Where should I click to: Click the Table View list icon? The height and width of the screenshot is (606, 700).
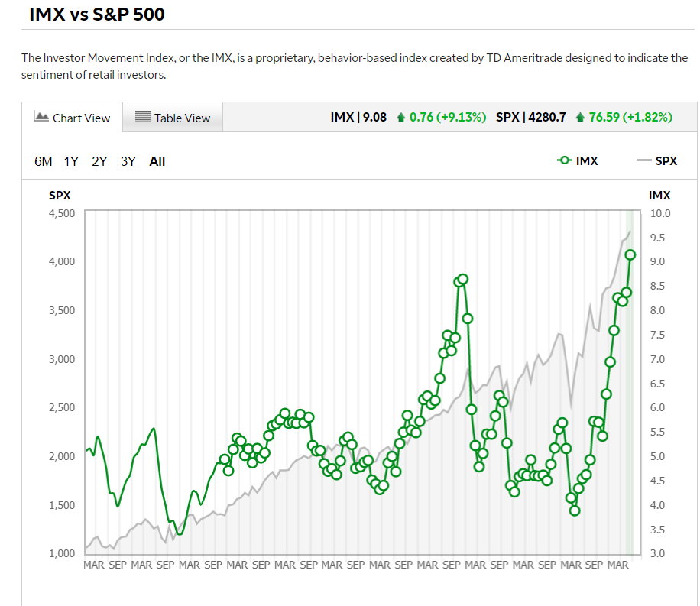point(141,117)
